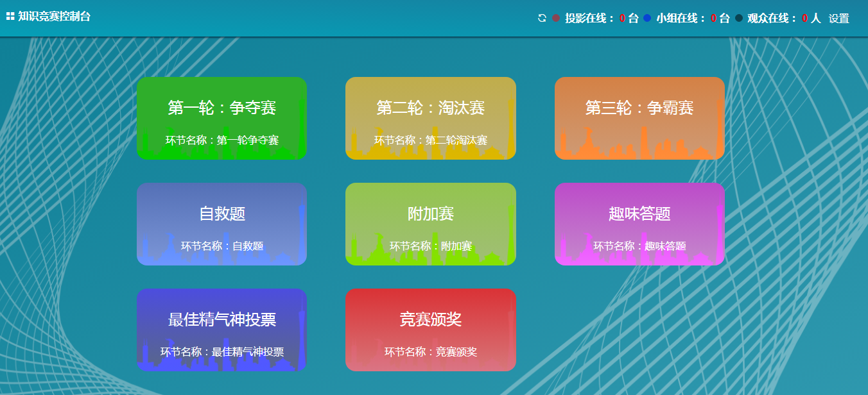Open the 附加赛 light green card

[x=430, y=224]
